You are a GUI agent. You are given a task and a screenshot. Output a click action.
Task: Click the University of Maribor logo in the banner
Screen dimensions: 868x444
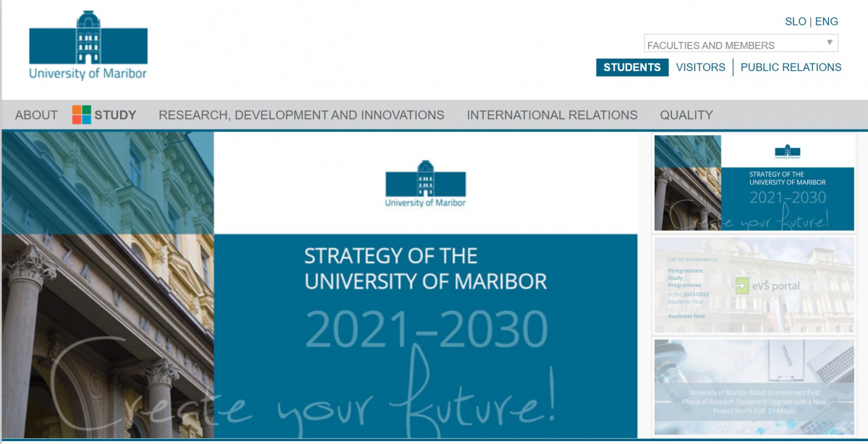pyautogui.click(x=425, y=184)
